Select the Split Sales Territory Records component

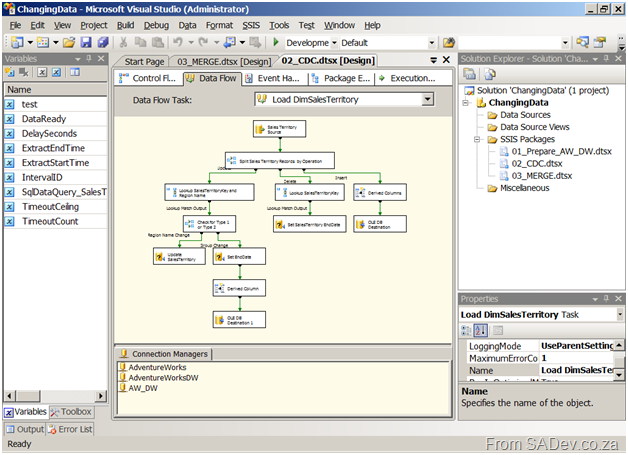280,161
